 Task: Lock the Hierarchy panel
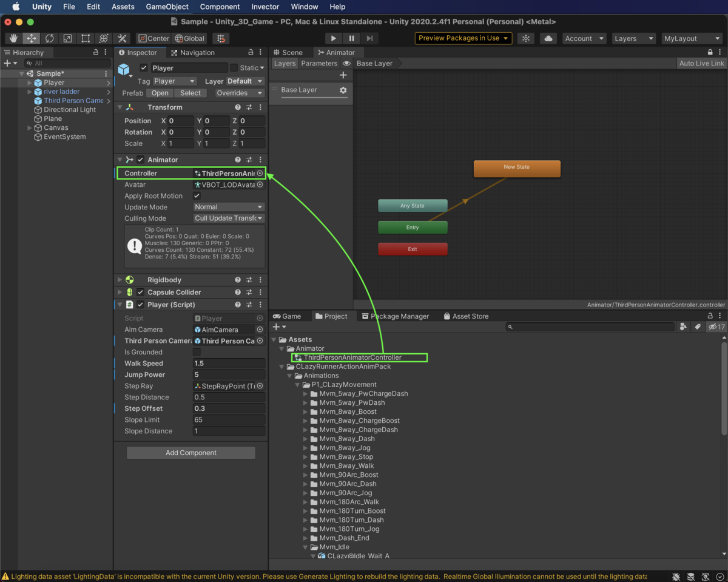96,52
